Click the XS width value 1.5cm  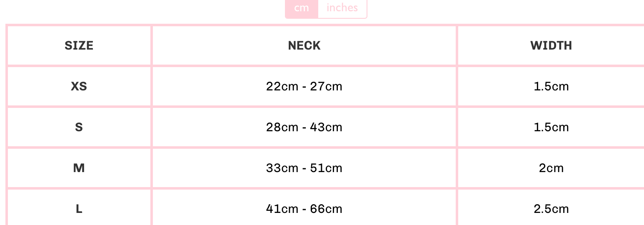(x=551, y=86)
